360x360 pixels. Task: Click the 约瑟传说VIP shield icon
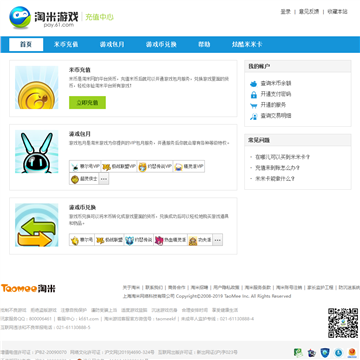(142, 167)
